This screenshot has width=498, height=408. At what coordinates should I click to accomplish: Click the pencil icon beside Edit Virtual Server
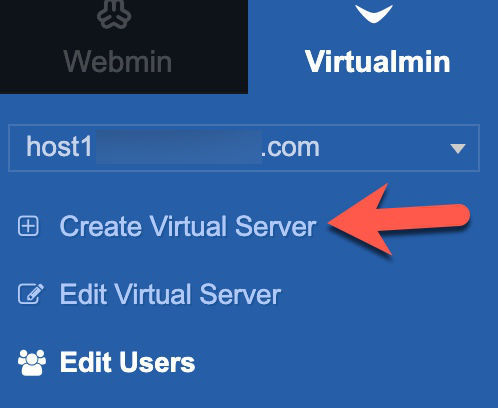coord(31,294)
